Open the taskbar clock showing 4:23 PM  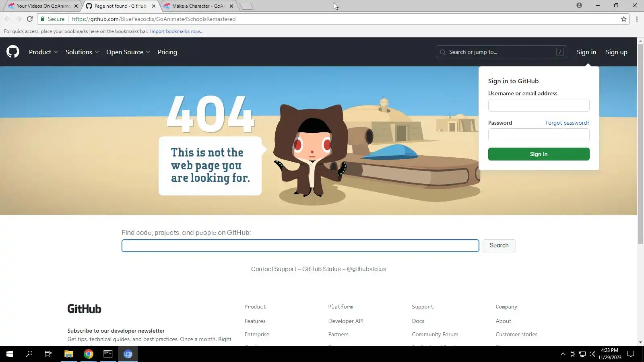tap(609, 354)
